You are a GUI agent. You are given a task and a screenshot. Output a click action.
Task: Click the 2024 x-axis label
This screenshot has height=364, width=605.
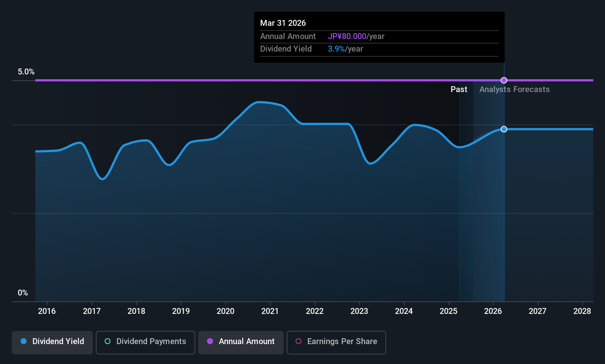pos(404,311)
